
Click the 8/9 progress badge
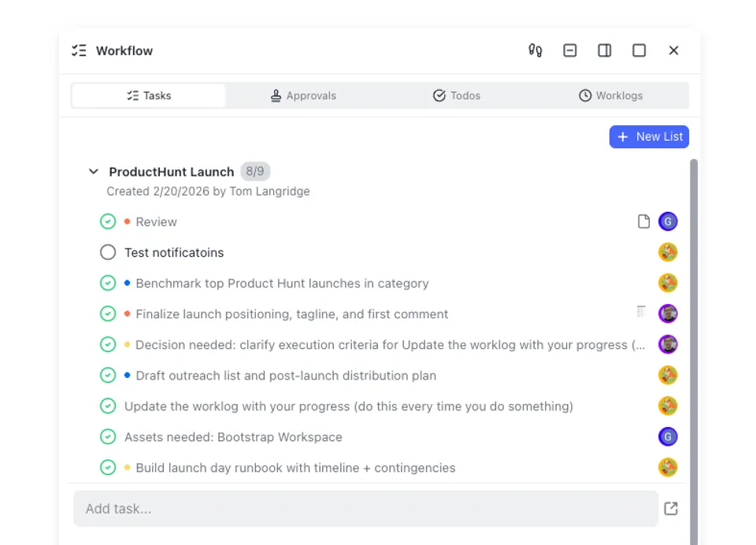coord(255,171)
